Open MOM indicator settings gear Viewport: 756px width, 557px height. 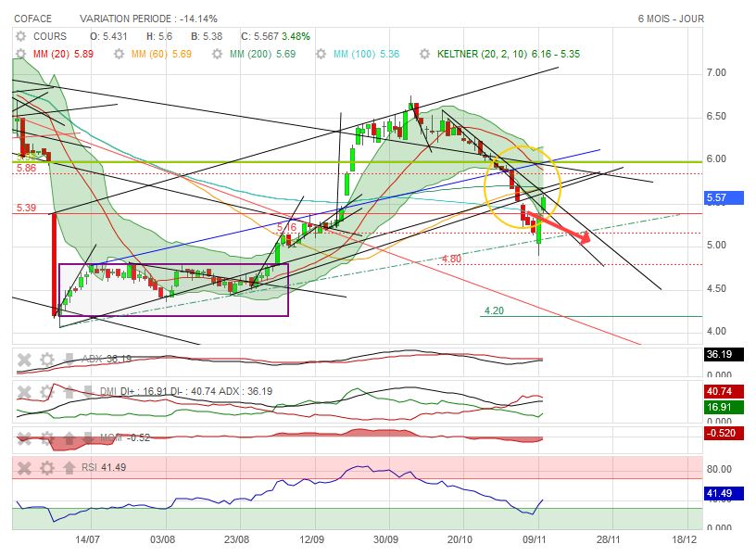coord(46,438)
